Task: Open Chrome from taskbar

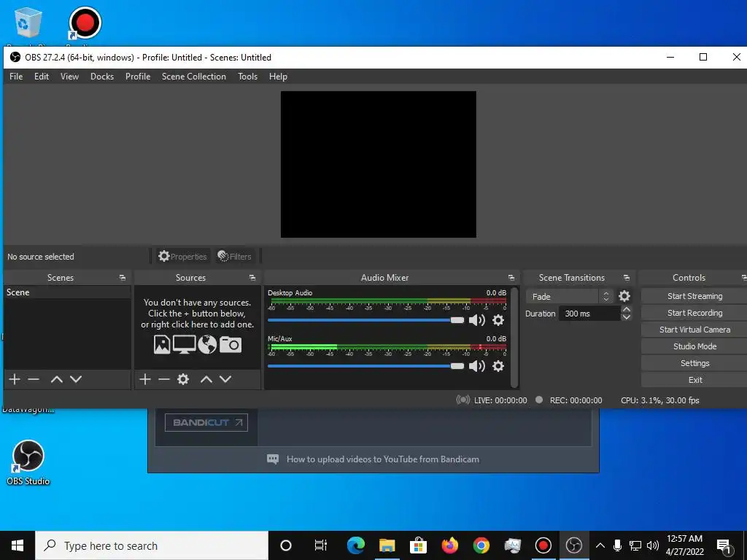Action: [x=481, y=545]
